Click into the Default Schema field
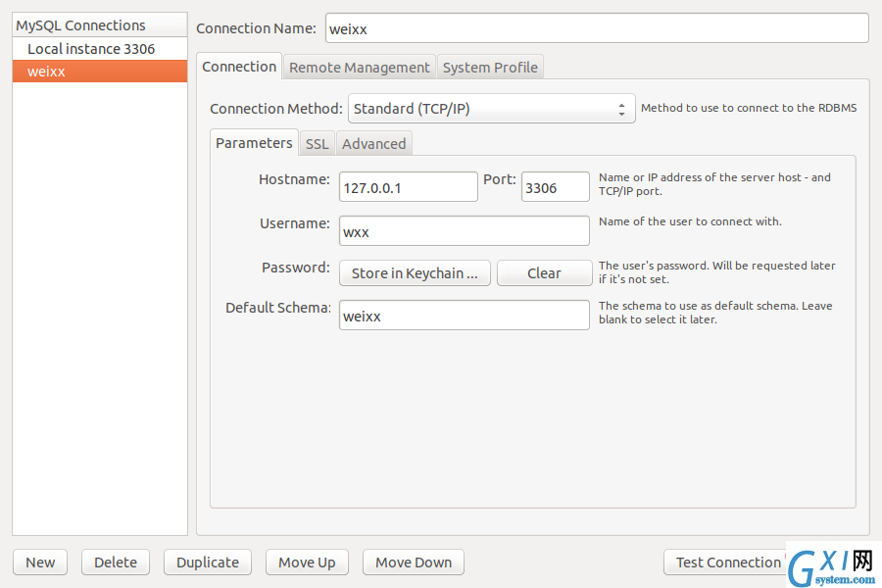 (x=465, y=316)
